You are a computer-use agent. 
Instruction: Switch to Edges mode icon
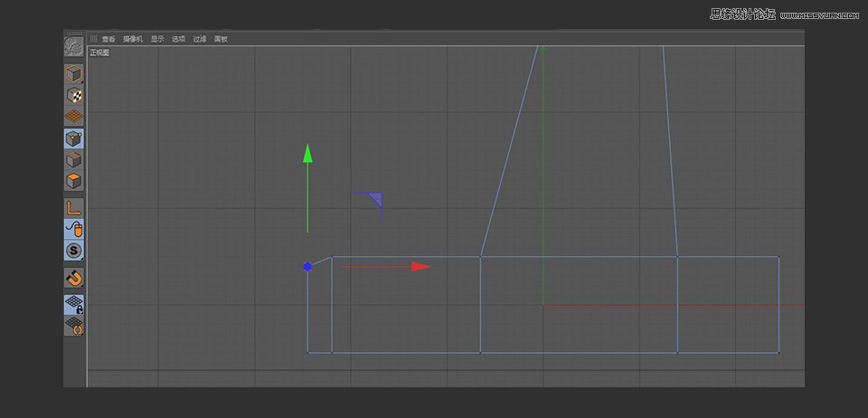[73, 160]
